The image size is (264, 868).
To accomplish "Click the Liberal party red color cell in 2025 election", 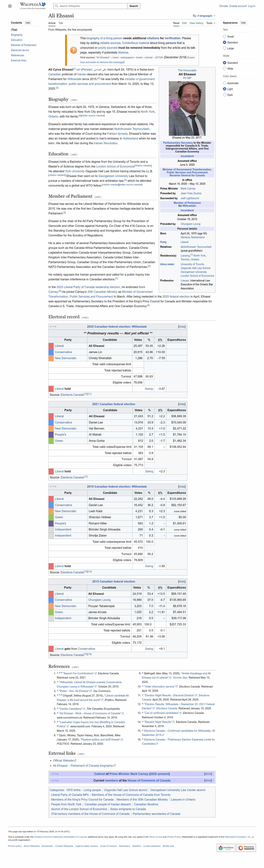I will [51, 346].
